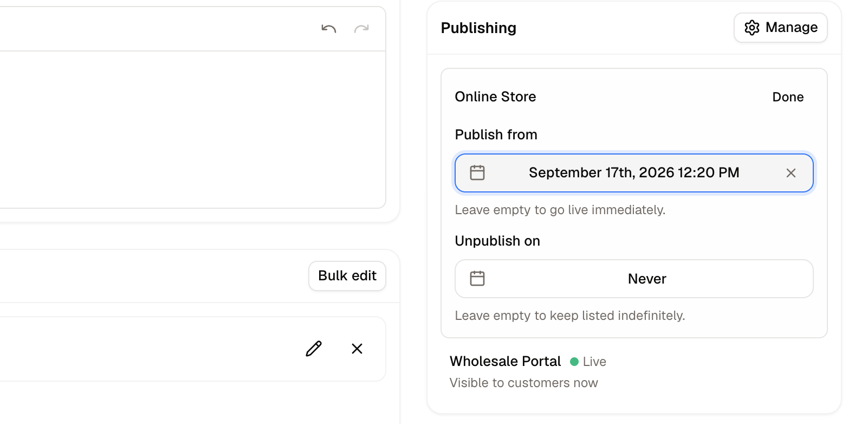This screenshot has height=424, width=868.
Task: Click the Online Store label
Action: [495, 97]
